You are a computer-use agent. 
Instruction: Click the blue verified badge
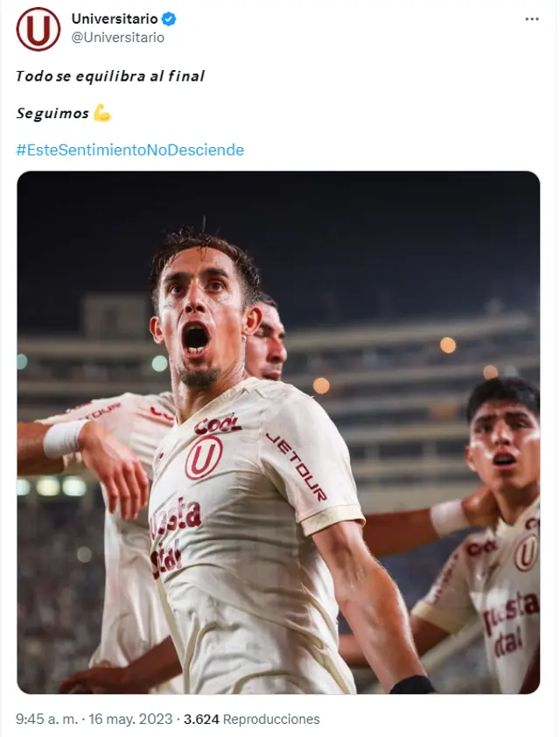[x=171, y=18]
